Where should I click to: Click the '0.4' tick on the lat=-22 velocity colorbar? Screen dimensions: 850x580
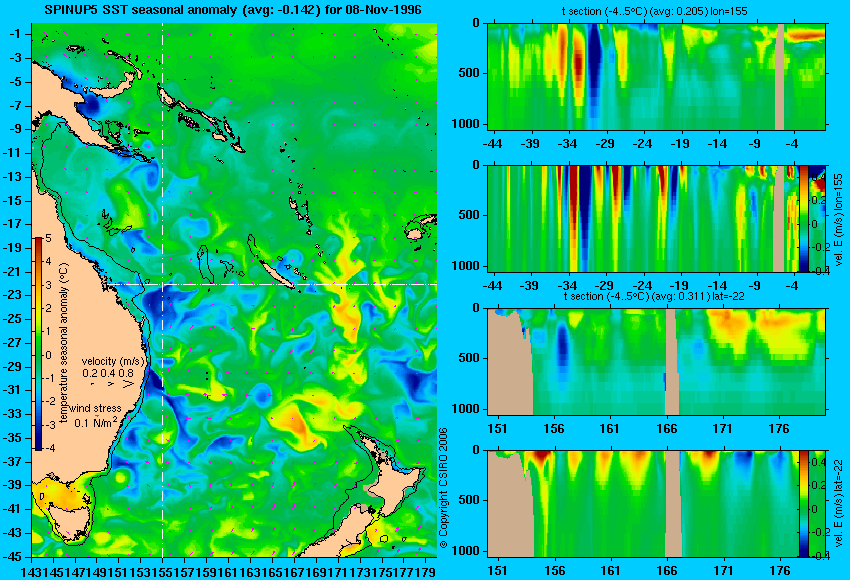(x=817, y=462)
